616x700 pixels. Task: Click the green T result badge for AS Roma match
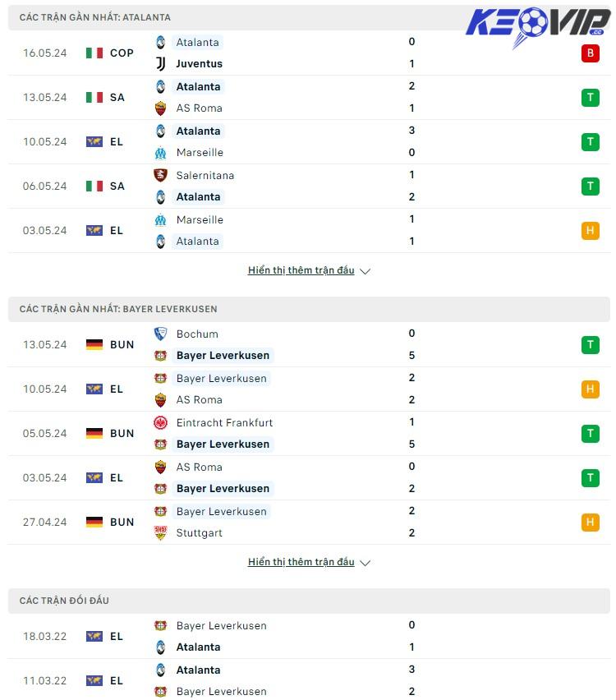590,97
